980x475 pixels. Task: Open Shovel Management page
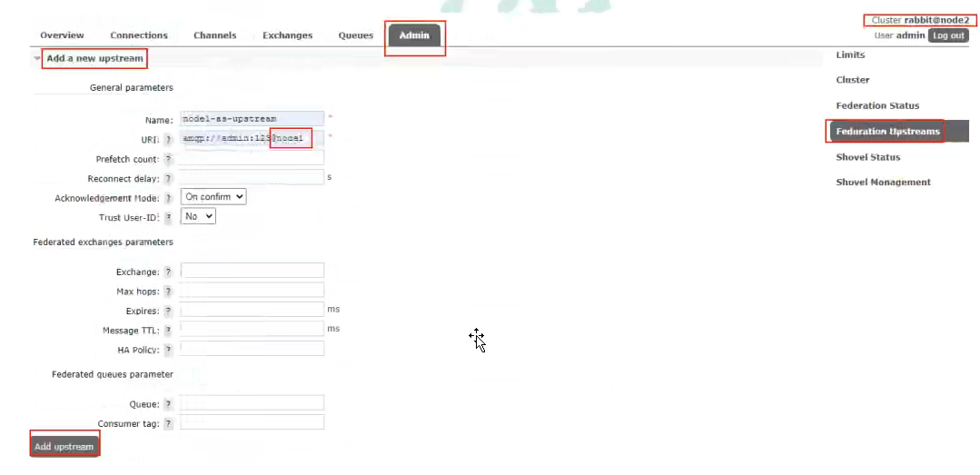(x=883, y=182)
